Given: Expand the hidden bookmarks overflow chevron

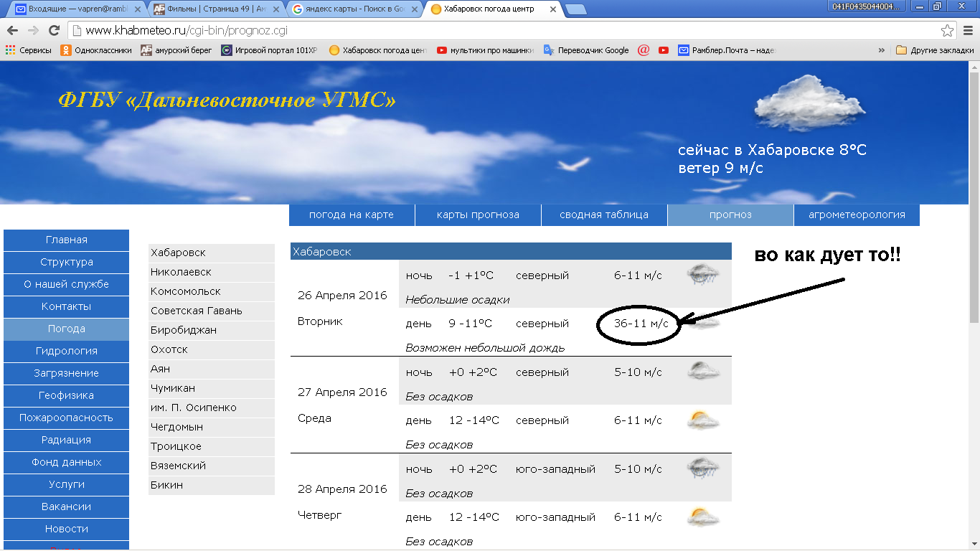Looking at the screenshot, I should pos(882,50).
